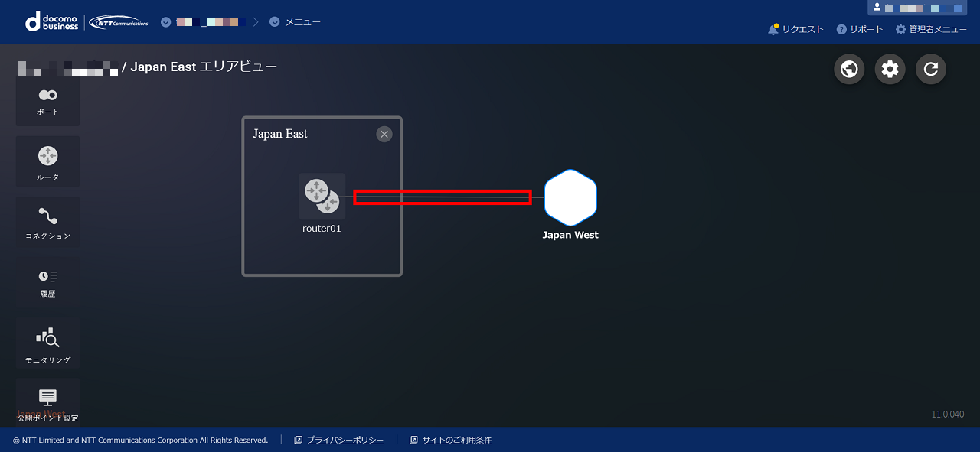Expand the breadcrumb dropdown beside the docomo logo

(x=166, y=21)
